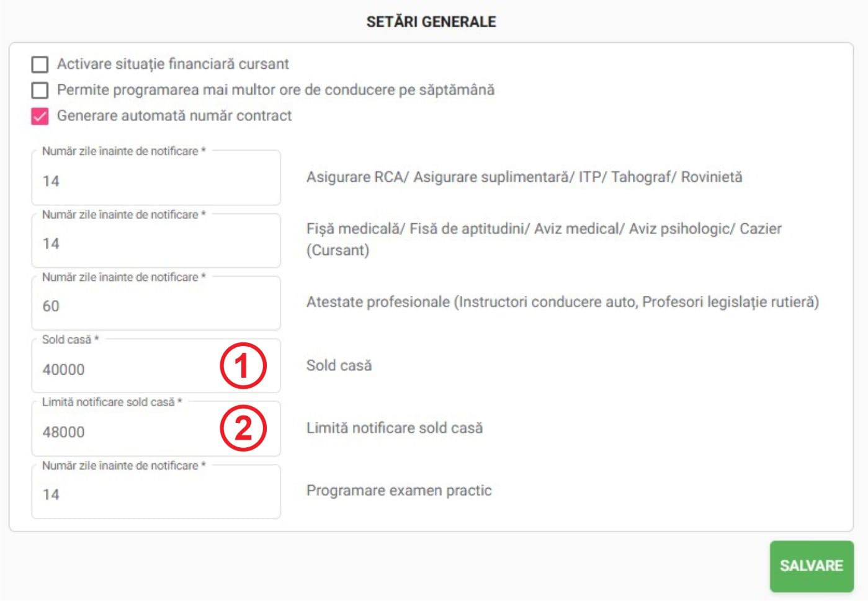Click the SETĂRI GENERALE heading
This screenshot has width=868, height=601.
431,22
